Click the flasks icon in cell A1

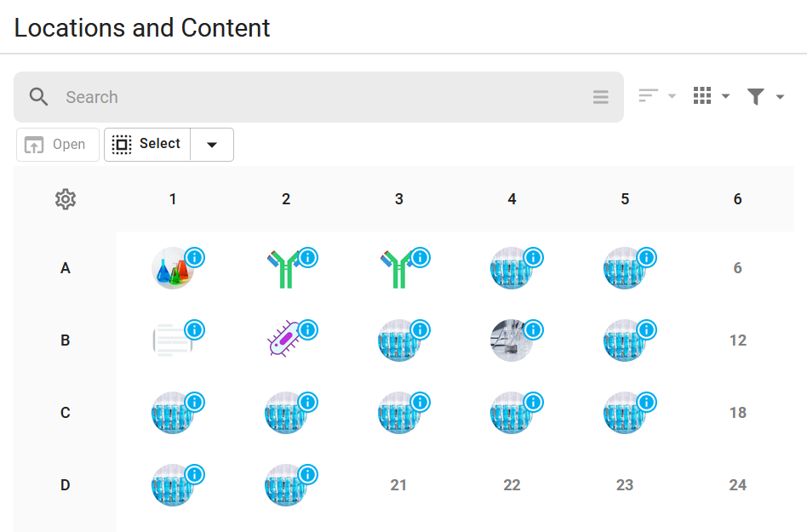173,268
